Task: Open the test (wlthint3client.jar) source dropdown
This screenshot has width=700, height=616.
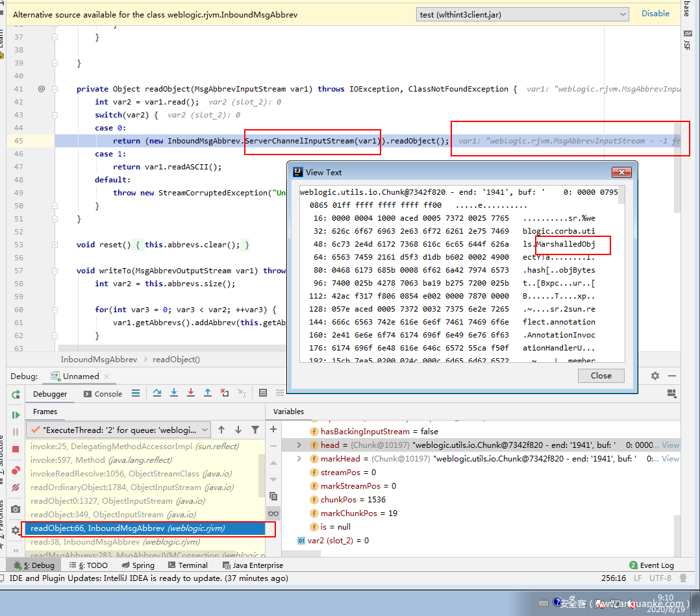Action: [523, 14]
